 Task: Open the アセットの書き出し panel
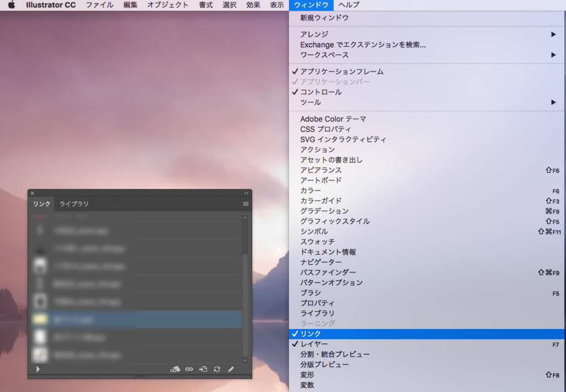(427, 160)
